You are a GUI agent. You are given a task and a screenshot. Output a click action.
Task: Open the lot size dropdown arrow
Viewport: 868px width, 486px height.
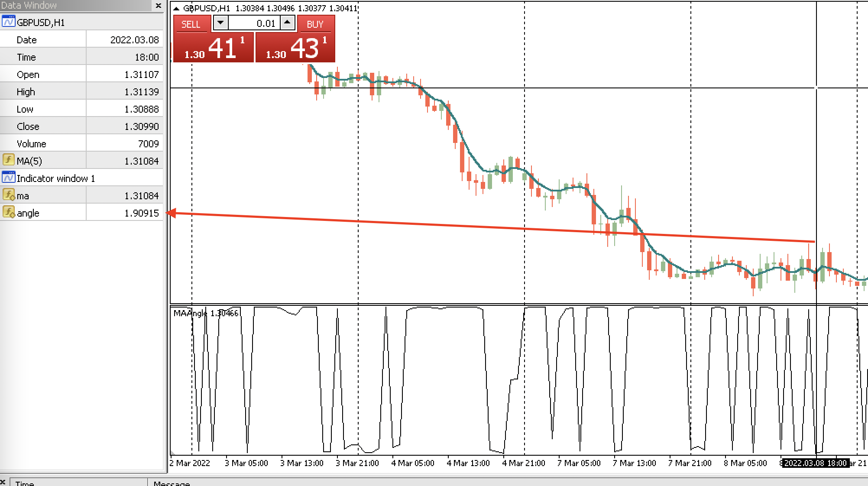(220, 22)
